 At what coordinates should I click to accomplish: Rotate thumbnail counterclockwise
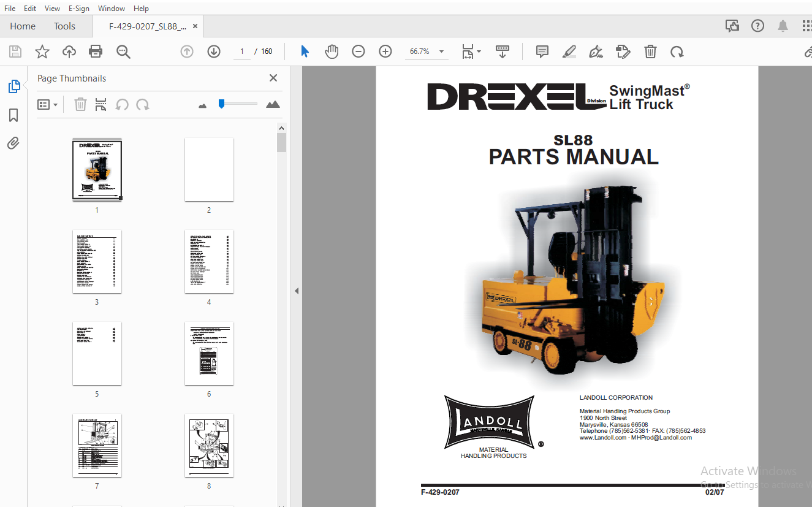point(122,105)
